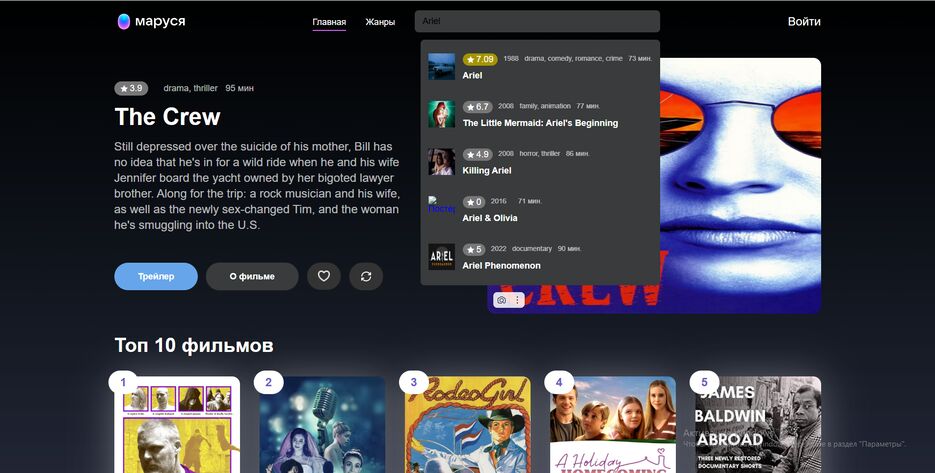Screen dimensions: 935x473
Task: Click the "drama, thriller" genre text
Action: click(x=190, y=88)
